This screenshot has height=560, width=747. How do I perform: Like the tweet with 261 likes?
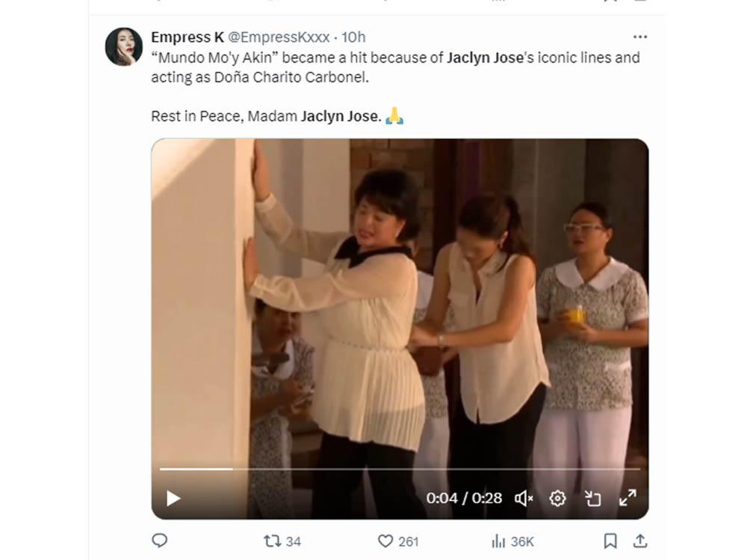385,541
